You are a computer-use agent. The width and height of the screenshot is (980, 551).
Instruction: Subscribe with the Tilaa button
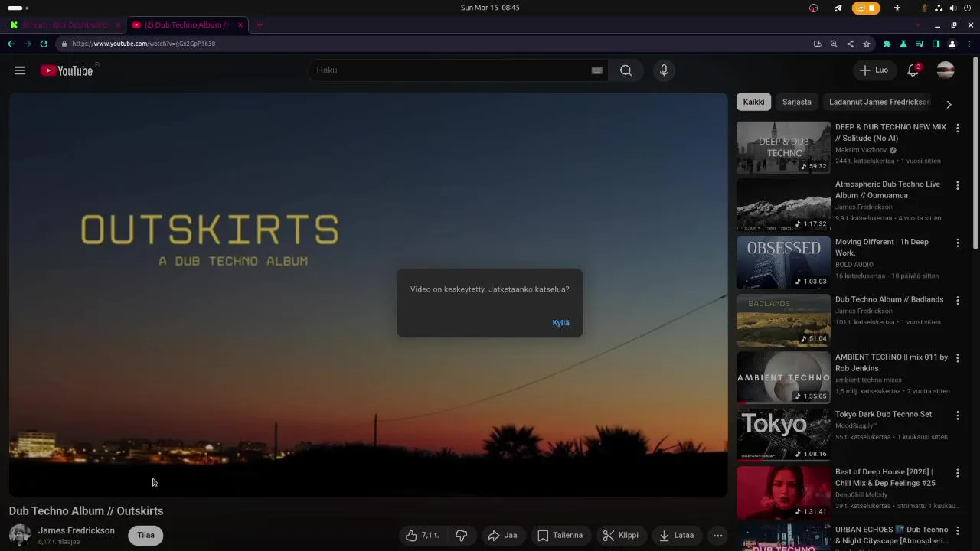click(x=145, y=536)
